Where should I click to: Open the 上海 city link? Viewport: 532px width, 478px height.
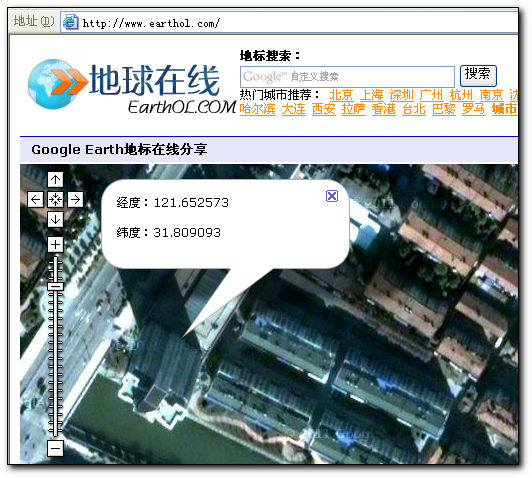point(372,95)
